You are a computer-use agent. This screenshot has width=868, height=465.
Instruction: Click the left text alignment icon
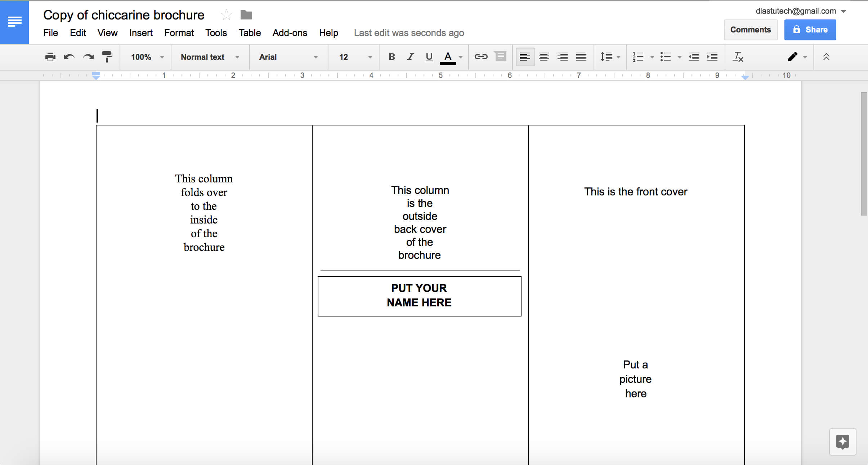(524, 56)
